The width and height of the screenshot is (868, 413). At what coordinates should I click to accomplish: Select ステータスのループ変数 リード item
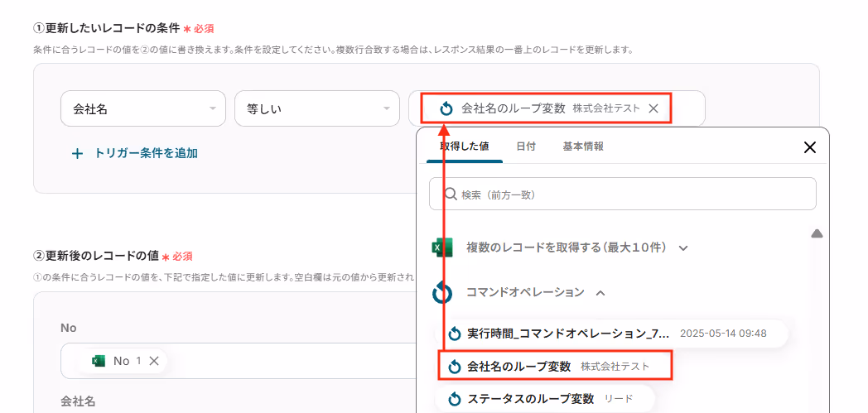[545, 399]
